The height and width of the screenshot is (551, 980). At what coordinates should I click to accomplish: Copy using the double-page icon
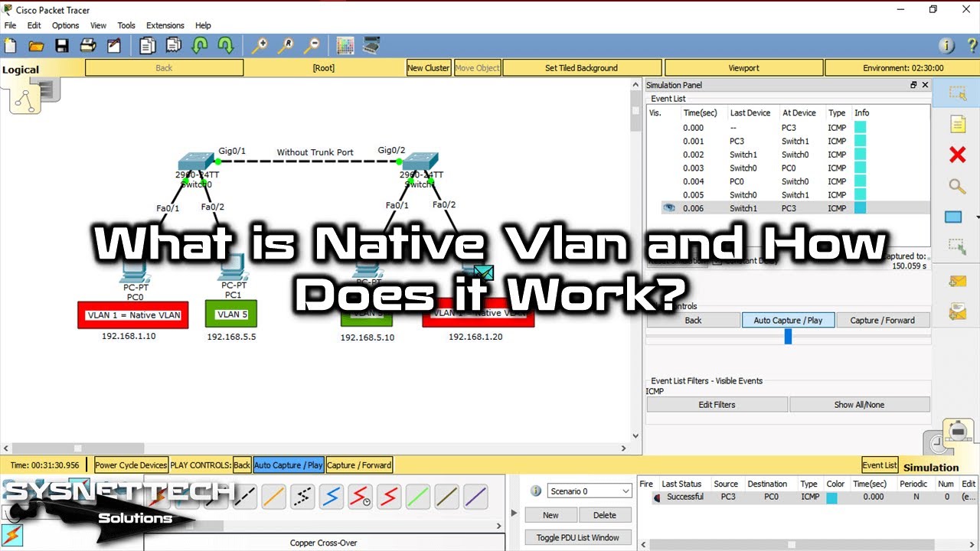(x=147, y=46)
